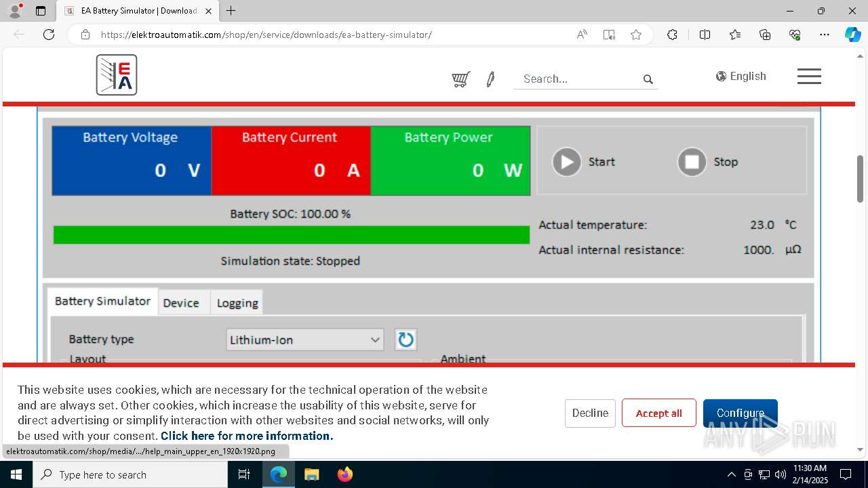This screenshot has height=488, width=868.
Task: Open the Copilot sidebar icon
Action: [x=852, y=35]
